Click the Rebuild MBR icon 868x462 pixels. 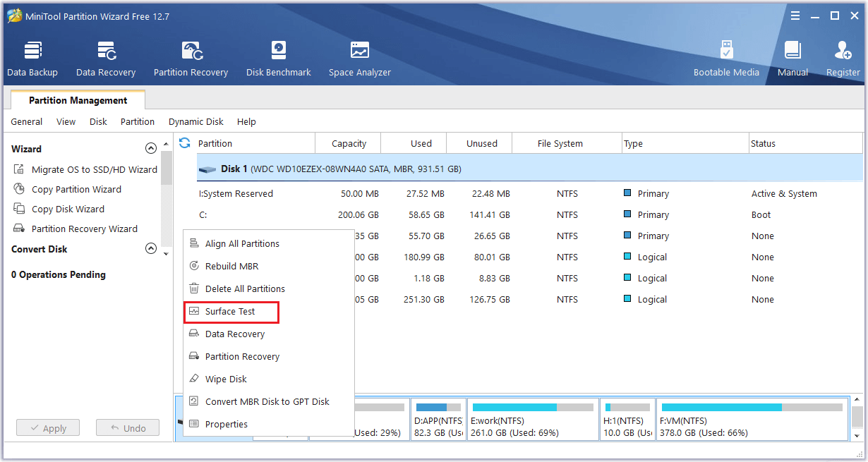(194, 266)
